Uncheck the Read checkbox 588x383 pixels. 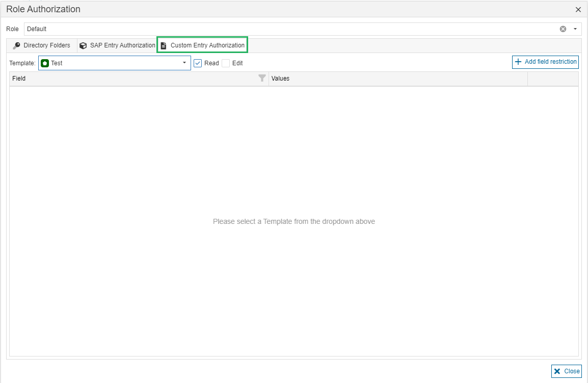(198, 63)
